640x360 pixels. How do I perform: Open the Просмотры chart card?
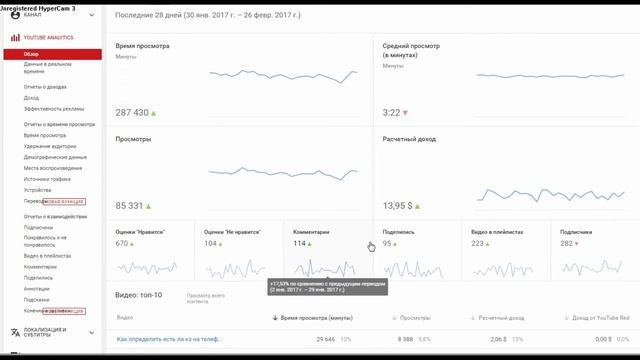coord(240,173)
